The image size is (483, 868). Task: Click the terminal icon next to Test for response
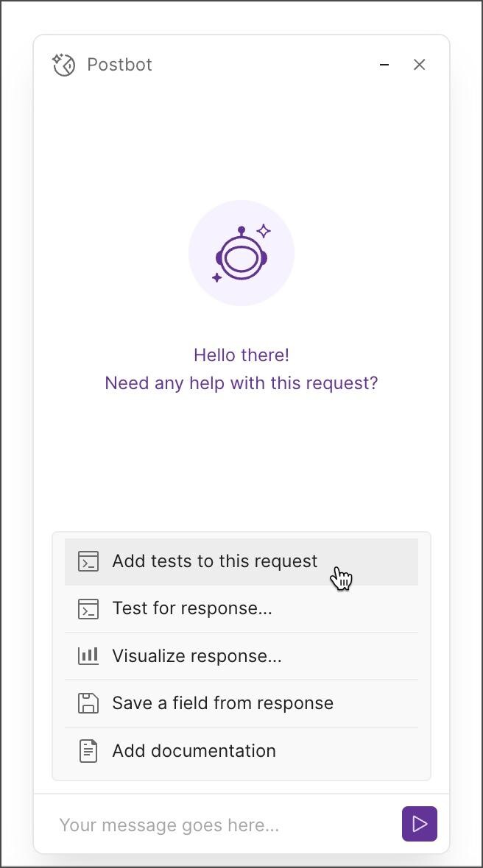(x=88, y=608)
